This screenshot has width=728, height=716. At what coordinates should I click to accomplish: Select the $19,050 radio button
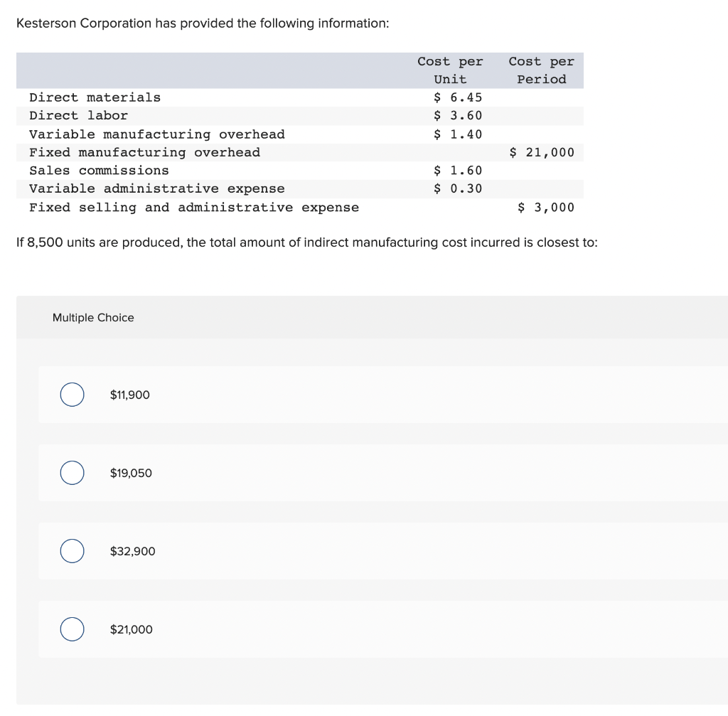pyautogui.click(x=72, y=473)
